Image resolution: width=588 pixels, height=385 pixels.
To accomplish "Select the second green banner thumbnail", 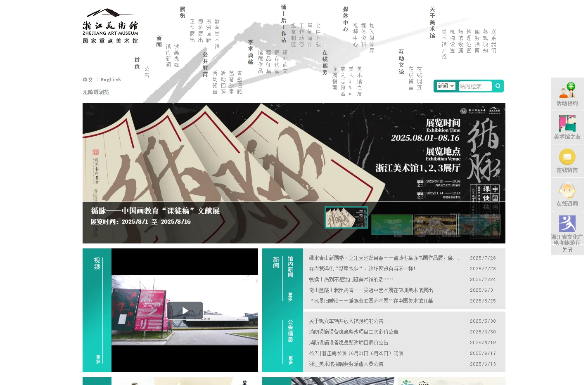I will tap(392, 225).
